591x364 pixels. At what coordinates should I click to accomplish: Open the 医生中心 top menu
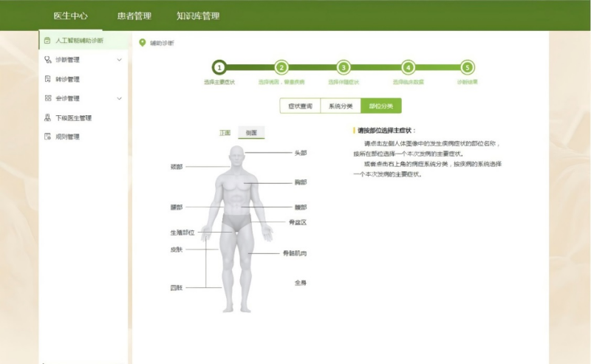(x=70, y=16)
